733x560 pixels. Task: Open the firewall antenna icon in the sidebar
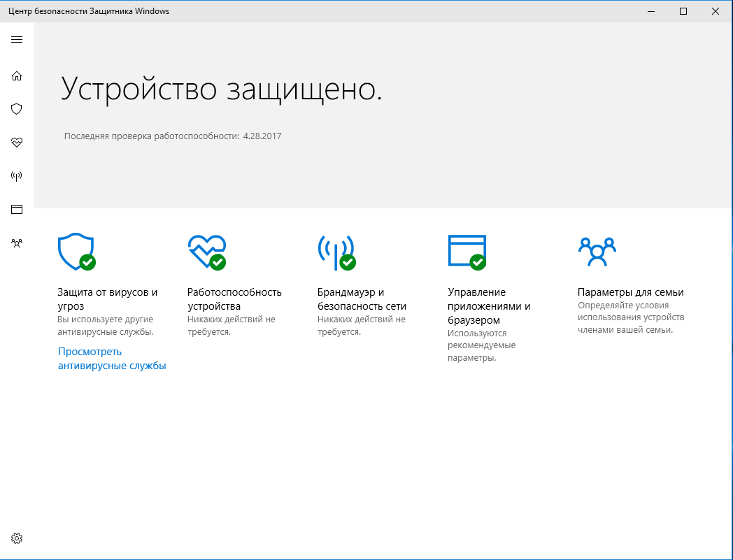tap(17, 176)
